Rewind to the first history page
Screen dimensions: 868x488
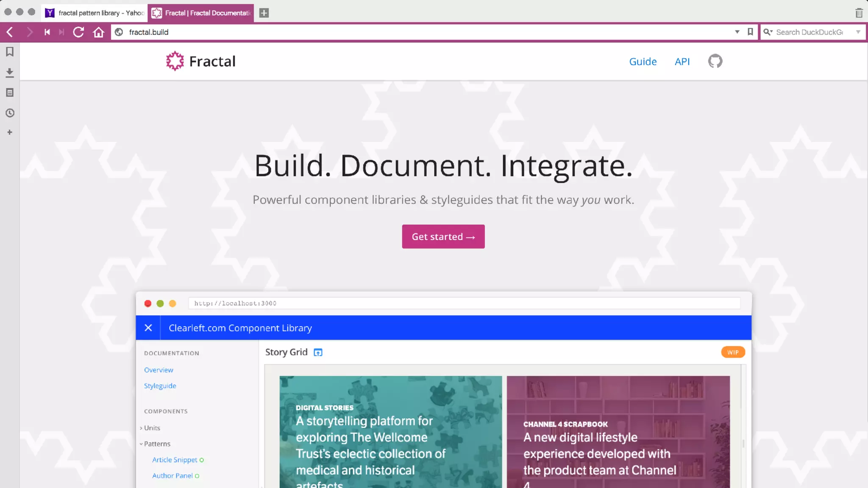pos(47,32)
